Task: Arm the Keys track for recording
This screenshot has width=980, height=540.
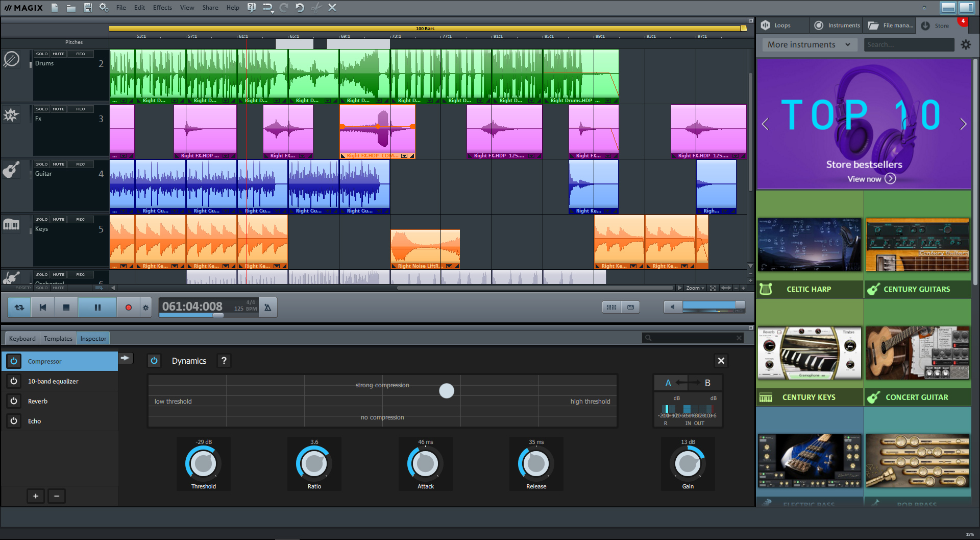Action: [x=81, y=219]
